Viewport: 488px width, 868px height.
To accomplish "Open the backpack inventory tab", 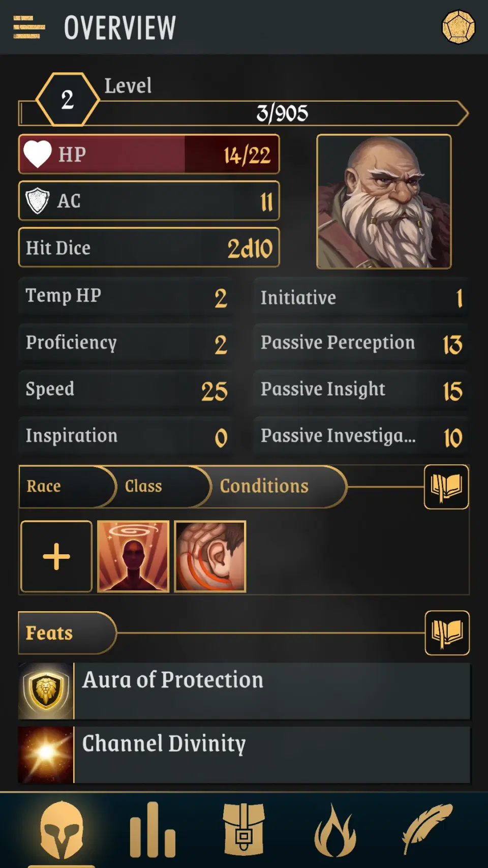I will [x=243, y=830].
